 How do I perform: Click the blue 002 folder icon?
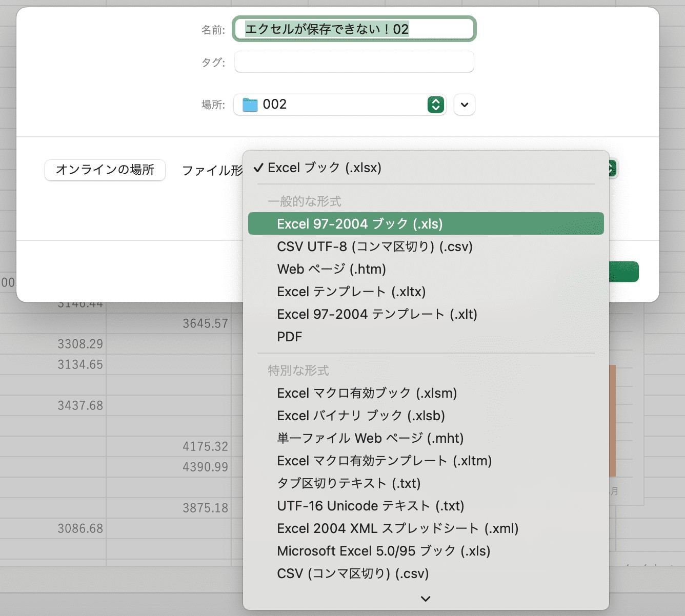[x=250, y=105]
